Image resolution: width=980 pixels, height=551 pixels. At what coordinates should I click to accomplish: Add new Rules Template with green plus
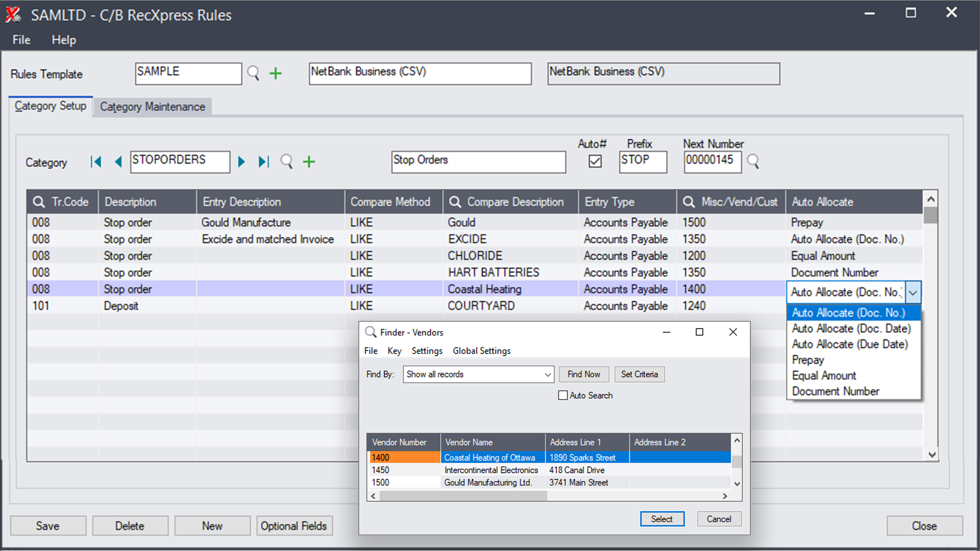[x=276, y=73]
